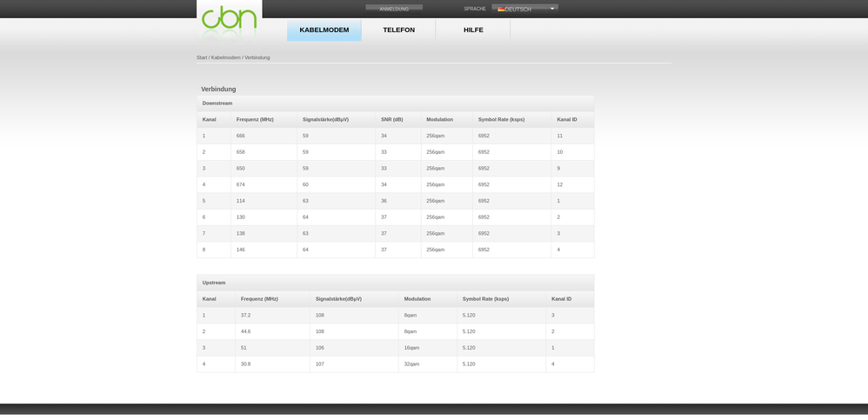Click the SNR (dB) column header

point(392,119)
